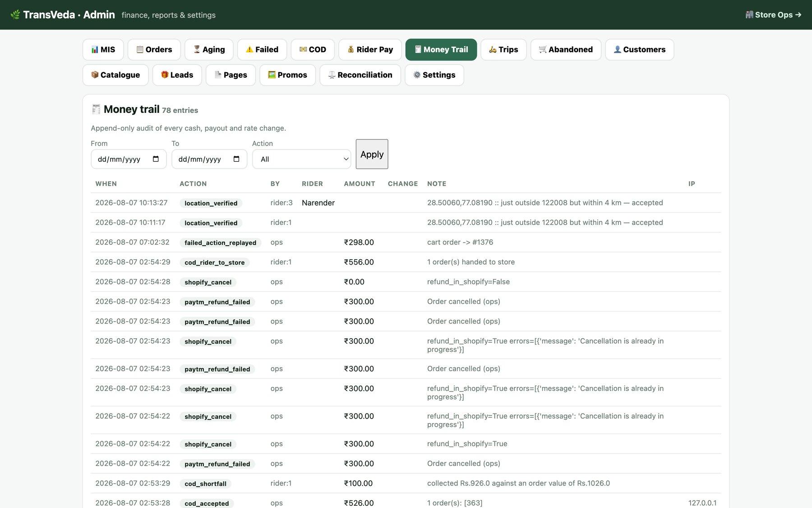This screenshot has height=508, width=812.
Task: Click the IP value 127.0.0.1
Action: (x=702, y=503)
